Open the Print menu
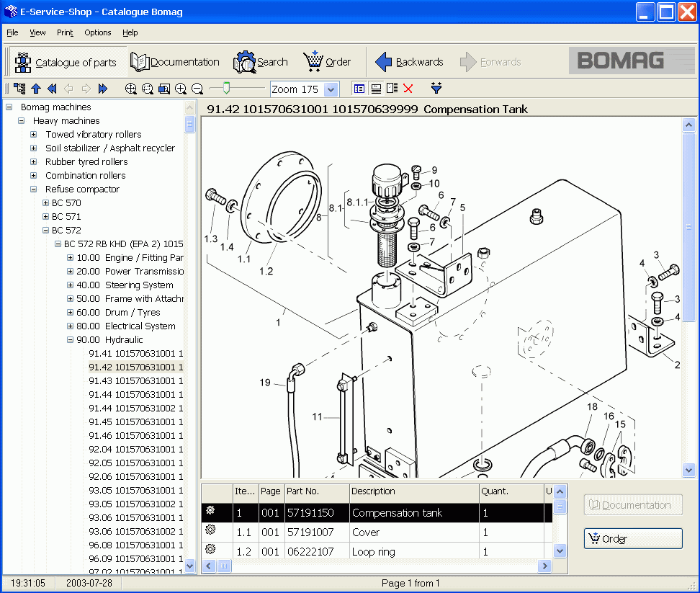Screen dimensions: 700x593 pos(65,32)
